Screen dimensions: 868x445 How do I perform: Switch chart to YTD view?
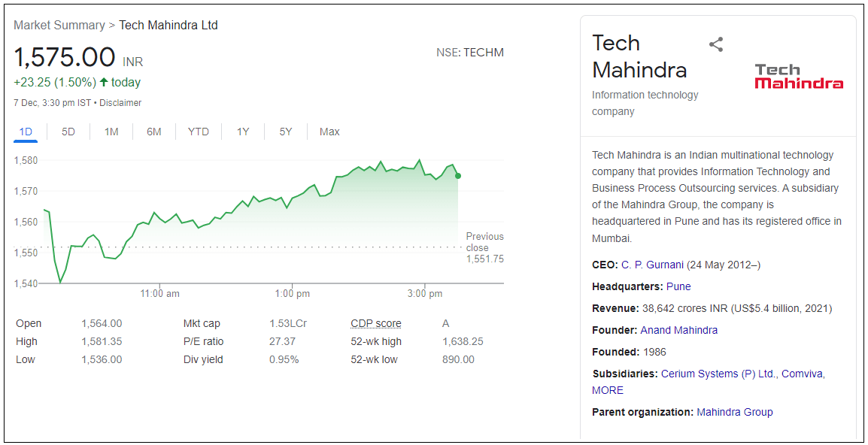coord(199,132)
